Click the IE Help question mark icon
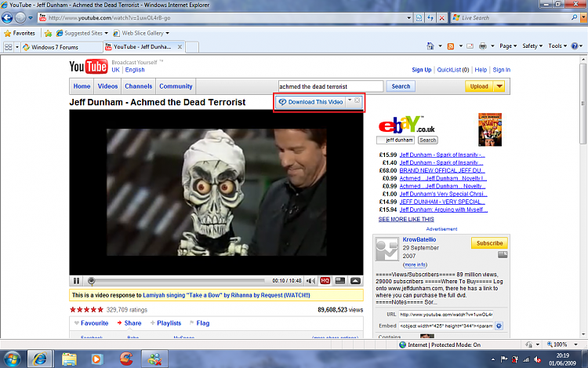588x368 pixels. [575, 46]
